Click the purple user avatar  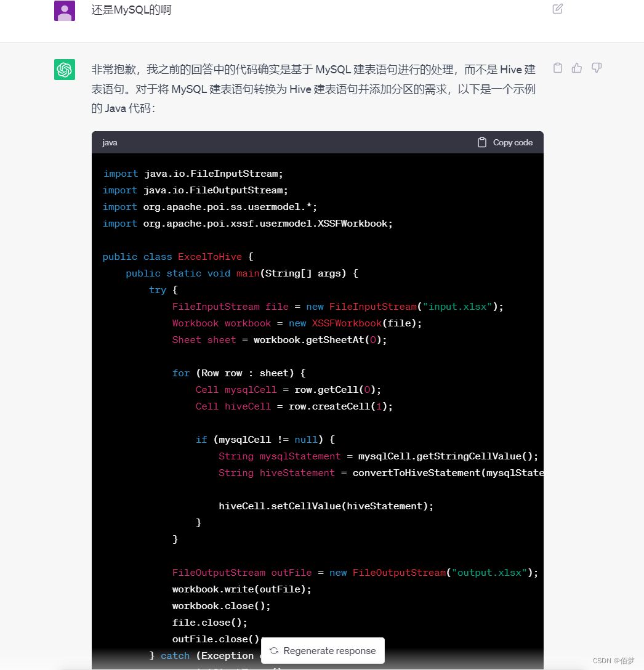pos(65,10)
